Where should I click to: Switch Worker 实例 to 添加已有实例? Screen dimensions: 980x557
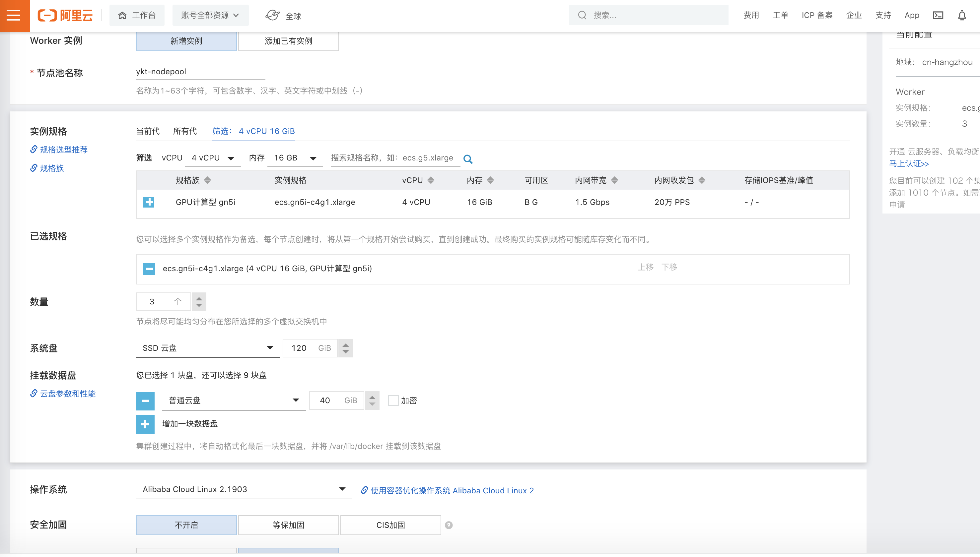coord(288,41)
